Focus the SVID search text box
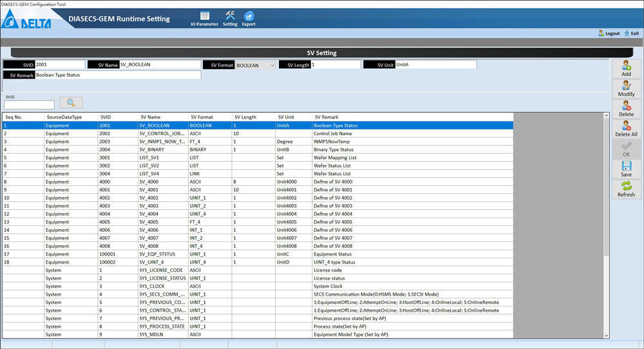Viewport: 644px width, 349px height. pyautogui.click(x=29, y=105)
